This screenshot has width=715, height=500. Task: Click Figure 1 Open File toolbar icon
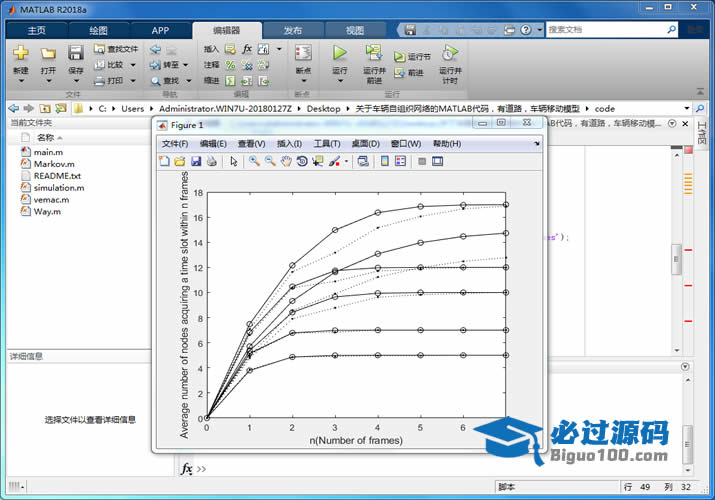point(180,161)
